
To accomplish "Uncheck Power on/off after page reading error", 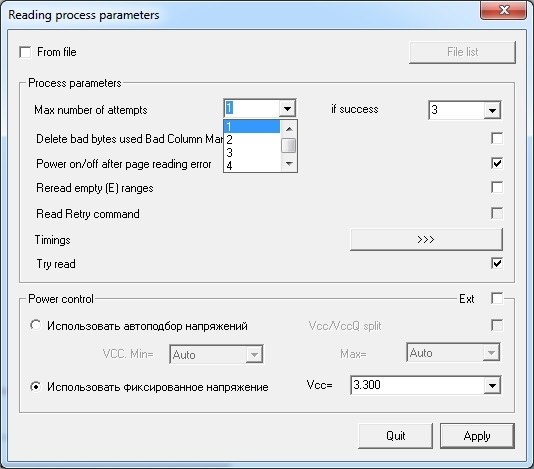I will tap(497, 163).
